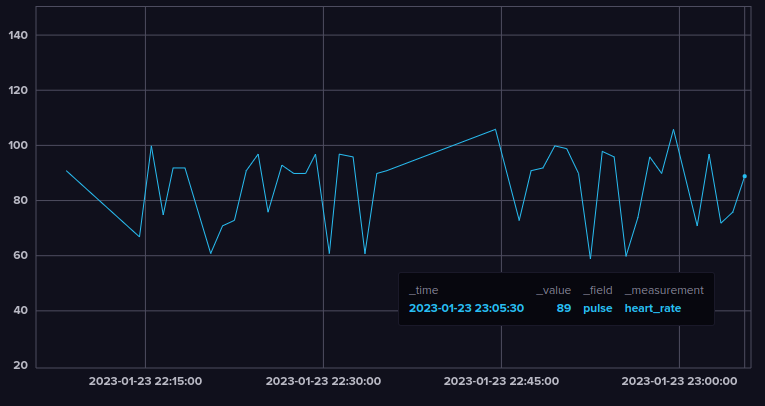Click the 140 y-axis label
765x406 pixels.
(19, 35)
